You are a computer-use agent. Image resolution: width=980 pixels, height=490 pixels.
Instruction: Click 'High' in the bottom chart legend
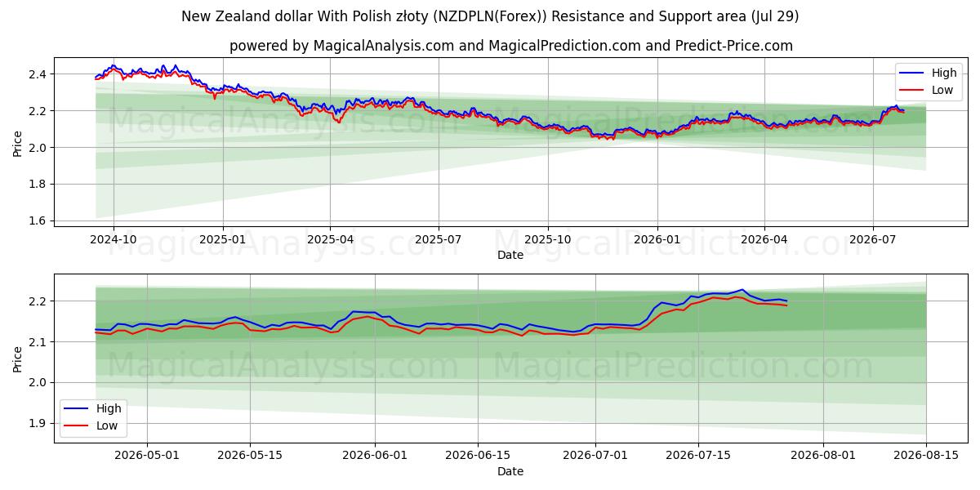(109, 408)
